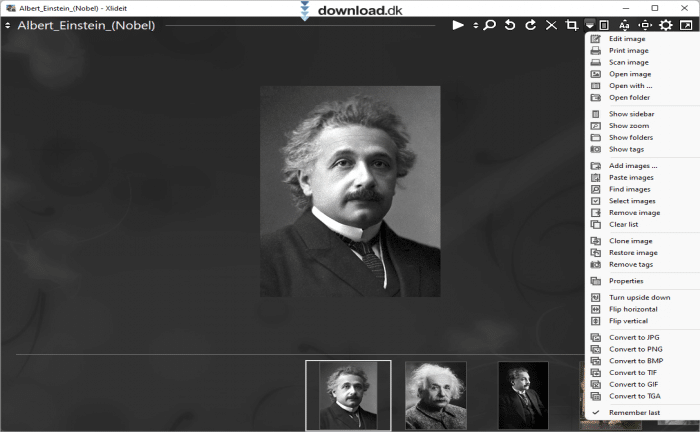Choose Edit image from menu

pyautogui.click(x=627, y=39)
